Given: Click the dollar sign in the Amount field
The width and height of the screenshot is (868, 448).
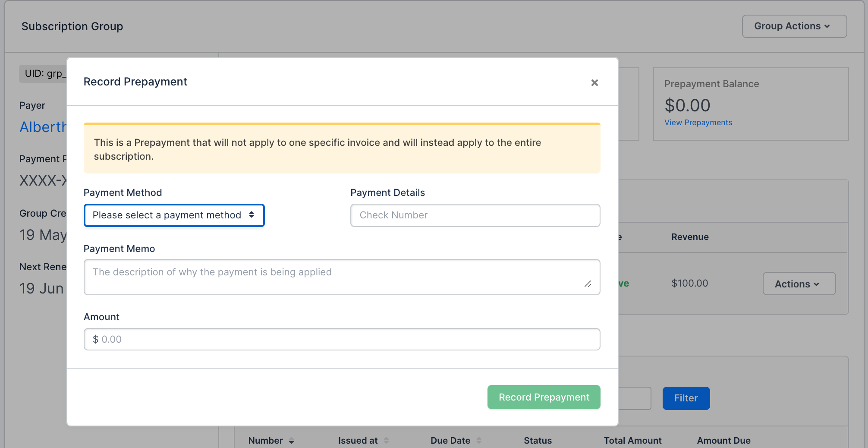Looking at the screenshot, I should coord(95,339).
